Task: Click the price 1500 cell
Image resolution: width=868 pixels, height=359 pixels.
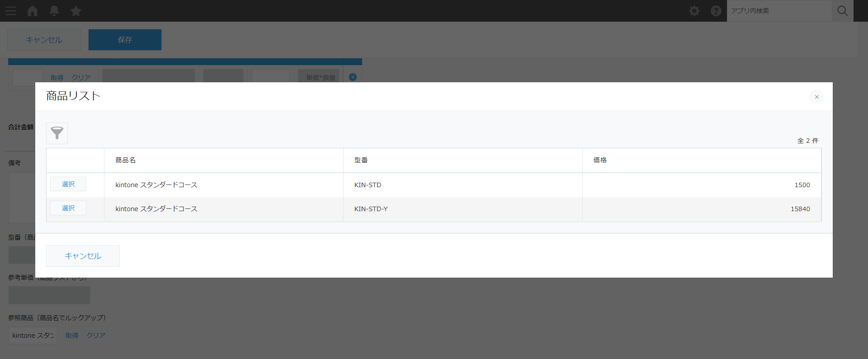Action: point(702,185)
